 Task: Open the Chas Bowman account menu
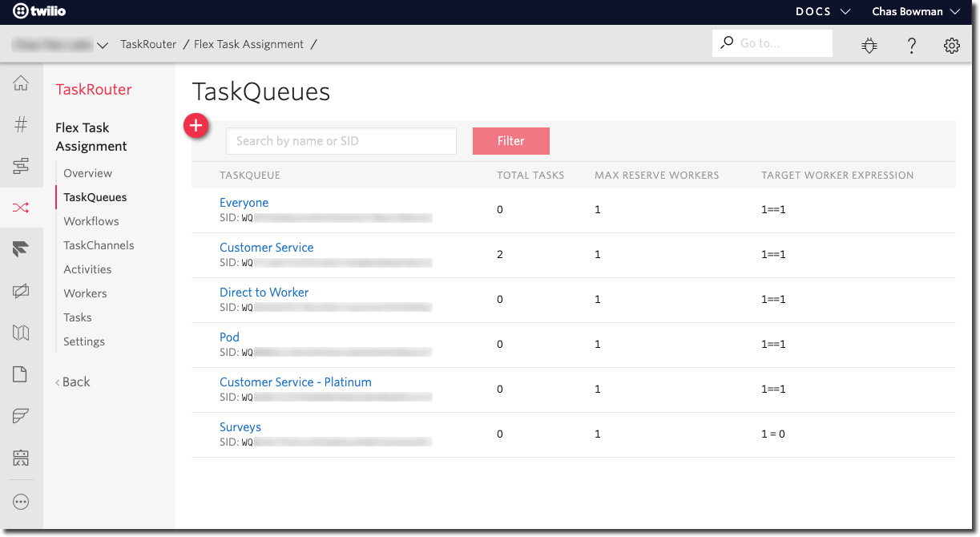pos(916,12)
